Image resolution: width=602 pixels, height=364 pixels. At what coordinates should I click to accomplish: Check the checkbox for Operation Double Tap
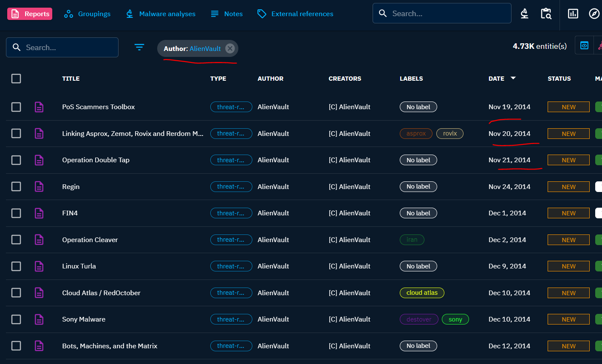(x=16, y=160)
